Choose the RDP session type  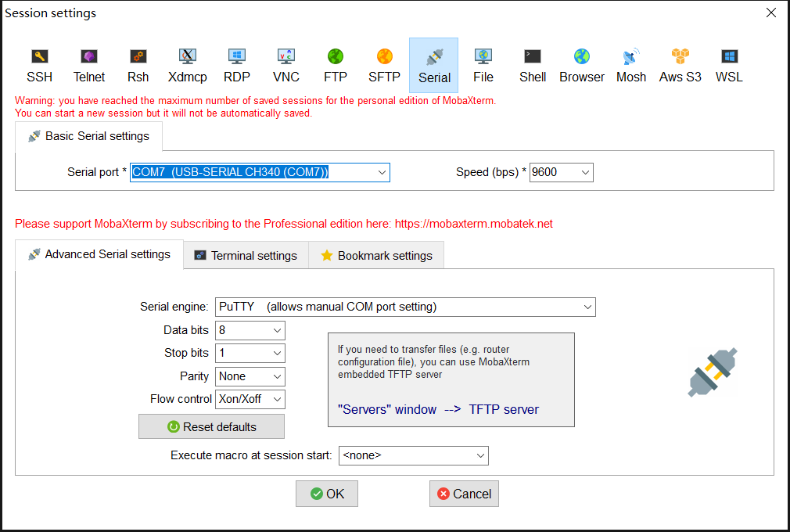coord(237,66)
